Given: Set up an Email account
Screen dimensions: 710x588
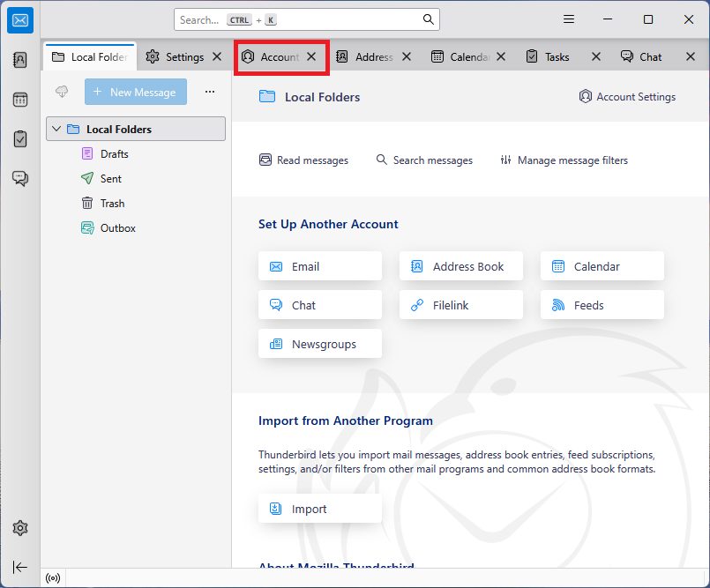Looking at the screenshot, I should [x=320, y=266].
